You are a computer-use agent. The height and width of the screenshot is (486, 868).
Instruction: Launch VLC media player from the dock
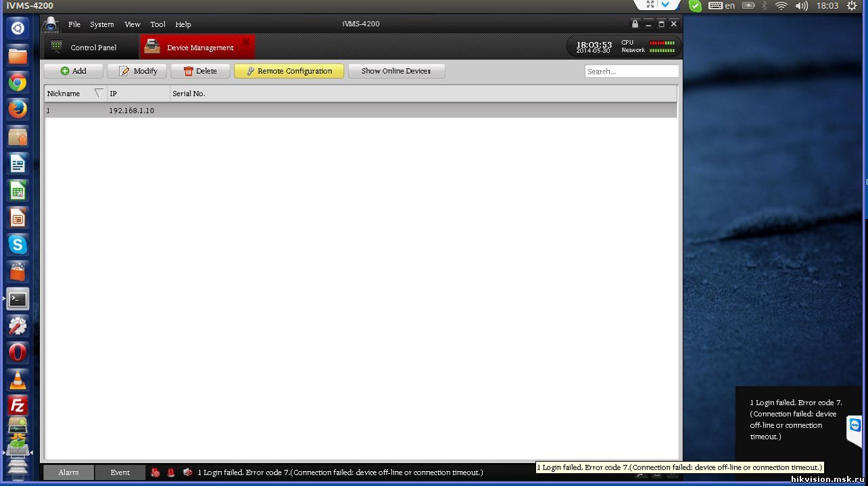coord(18,380)
